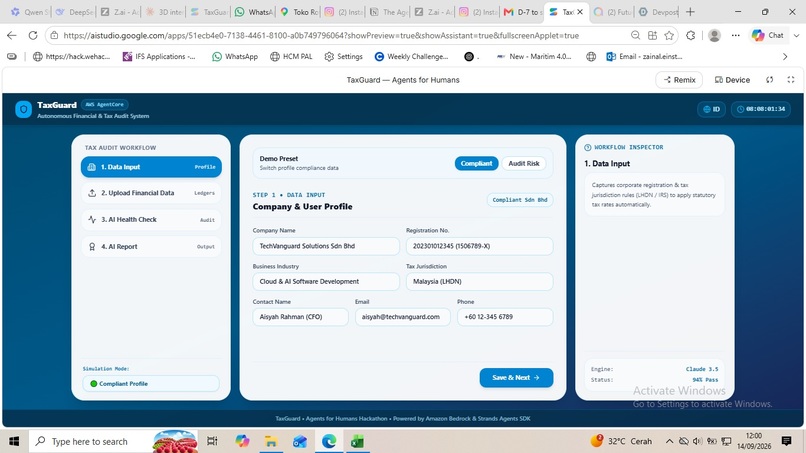Open step 2 Upload Financial Data
The height and width of the screenshot is (453, 806).
pos(151,193)
